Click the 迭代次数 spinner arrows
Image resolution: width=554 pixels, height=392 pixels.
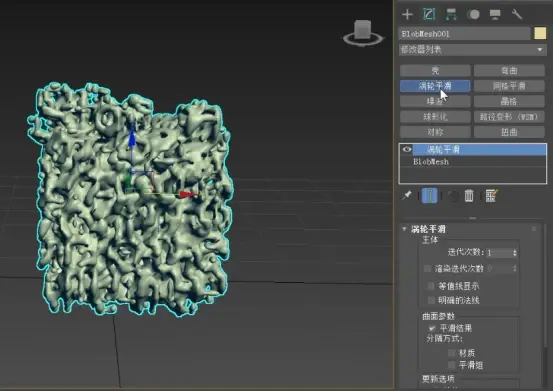(x=515, y=253)
